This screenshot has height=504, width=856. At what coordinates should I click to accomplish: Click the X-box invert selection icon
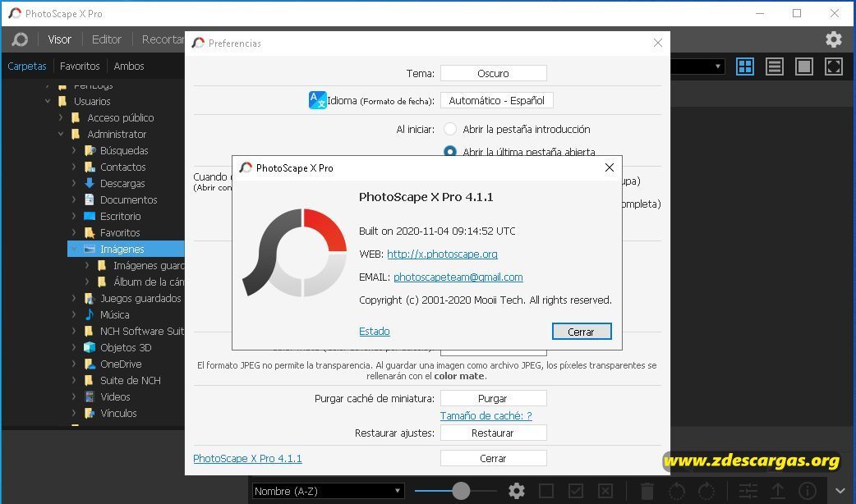point(605,491)
